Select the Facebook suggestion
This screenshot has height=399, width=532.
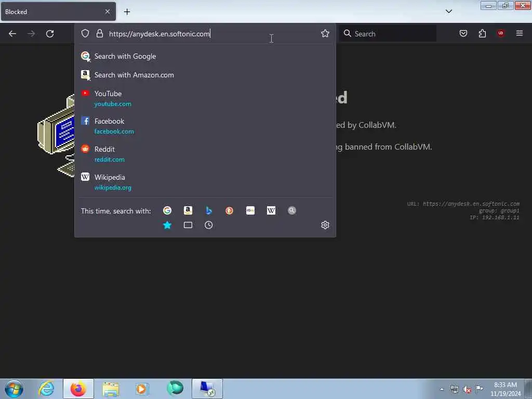tap(205, 126)
